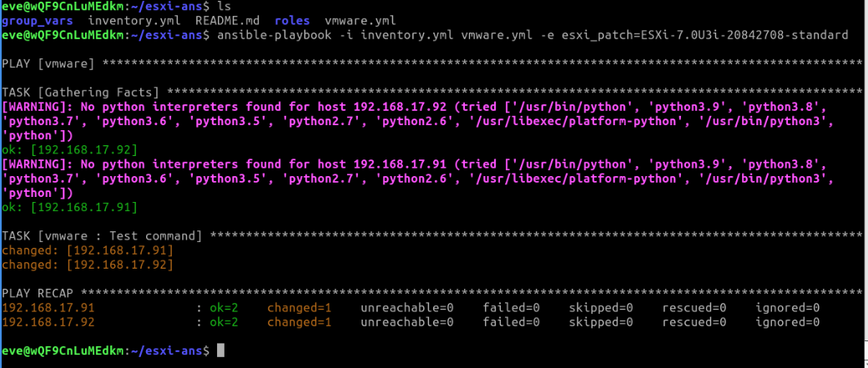Click the green ok: [192.168.17.91] line
Viewport: 868px width, 368px height.
(69, 207)
